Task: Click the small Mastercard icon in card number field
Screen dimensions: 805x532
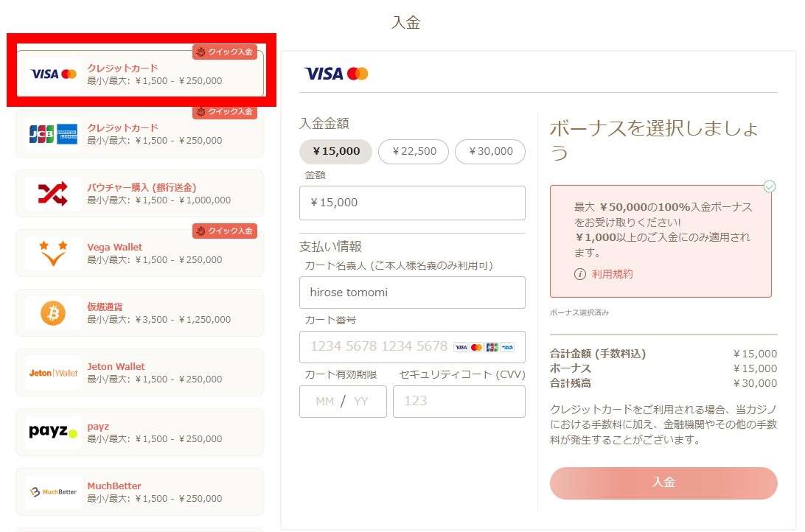Action: coord(476,347)
